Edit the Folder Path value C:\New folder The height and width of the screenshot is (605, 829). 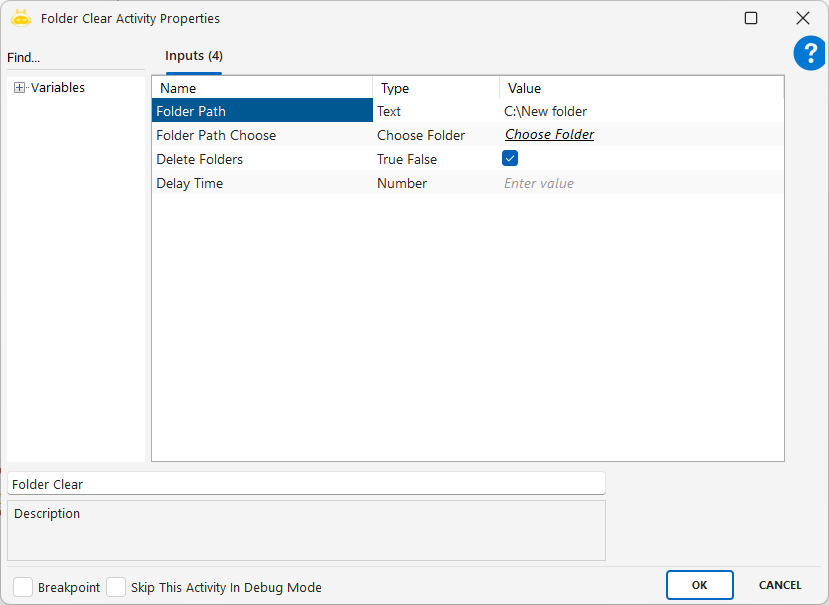tap(640, 111)
